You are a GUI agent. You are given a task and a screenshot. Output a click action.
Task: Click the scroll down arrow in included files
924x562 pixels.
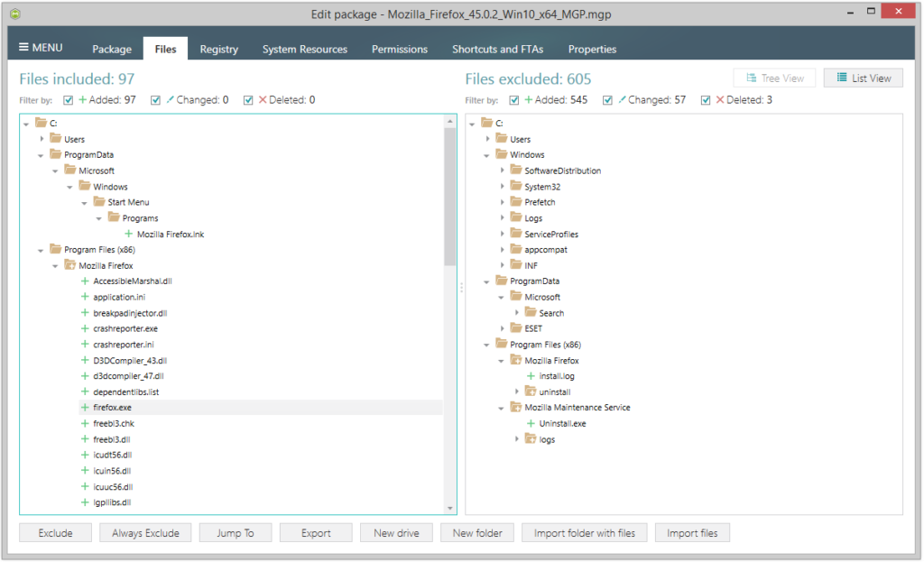(x=450, y=508)
